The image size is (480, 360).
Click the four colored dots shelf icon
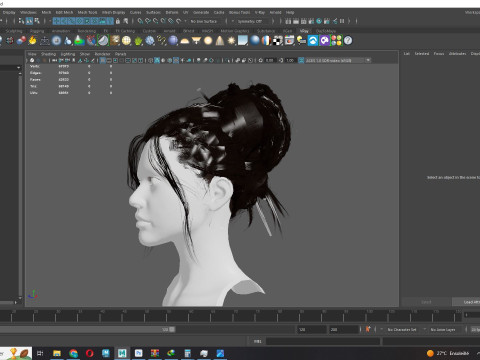[x=336, y=41]
